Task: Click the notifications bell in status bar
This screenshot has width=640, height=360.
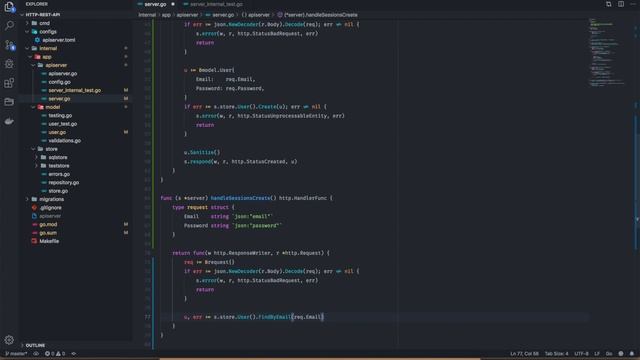Action: (x=632, y=353)
